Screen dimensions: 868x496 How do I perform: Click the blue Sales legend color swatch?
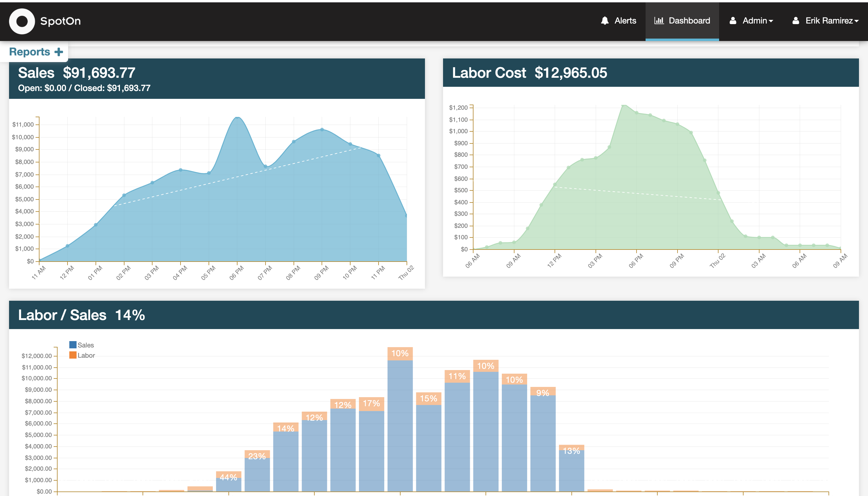tap(73, 345)
